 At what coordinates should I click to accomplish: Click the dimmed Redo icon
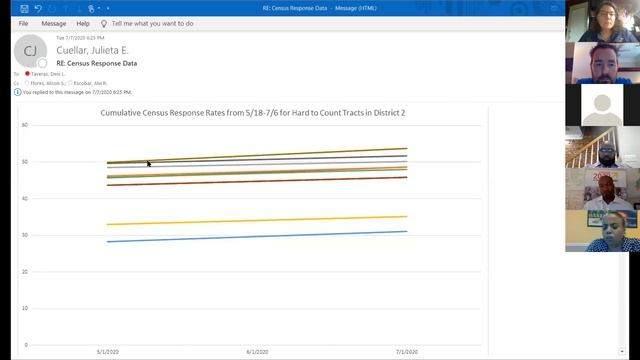(52, 8)
